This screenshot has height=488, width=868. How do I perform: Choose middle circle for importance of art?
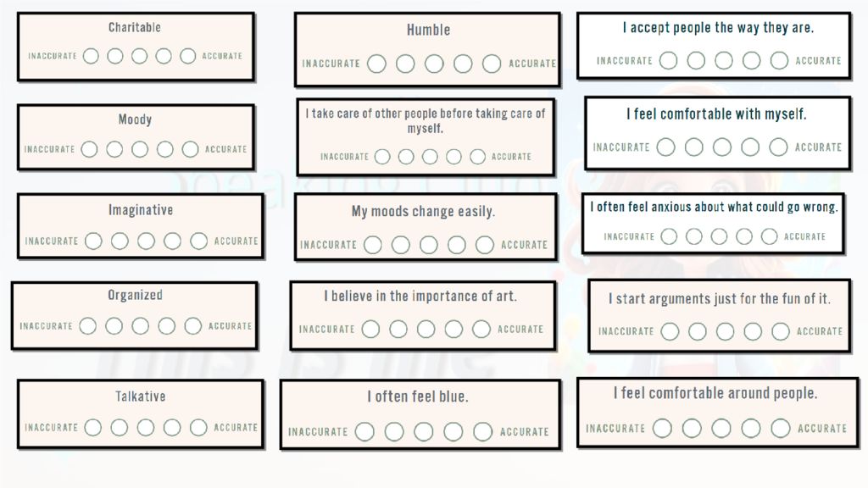pos(426,330)
